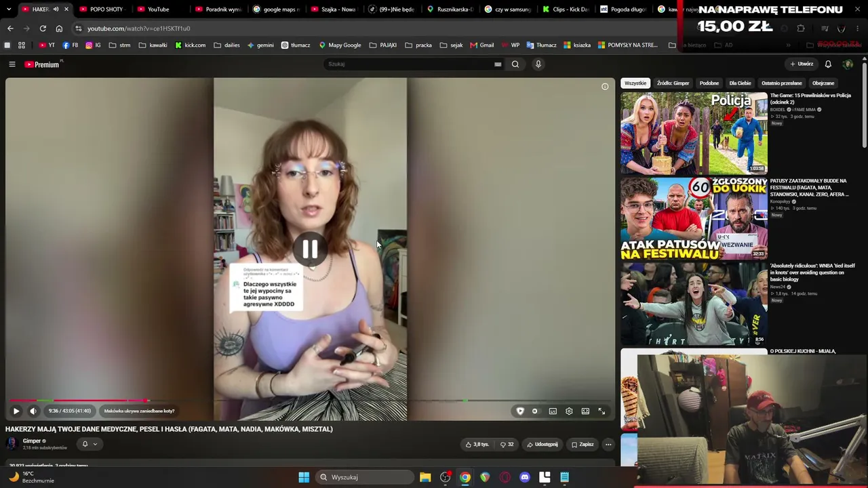868x488 pixels.
Task: Focus the YouTube Szukaj search field
Action: pos(410,64)
